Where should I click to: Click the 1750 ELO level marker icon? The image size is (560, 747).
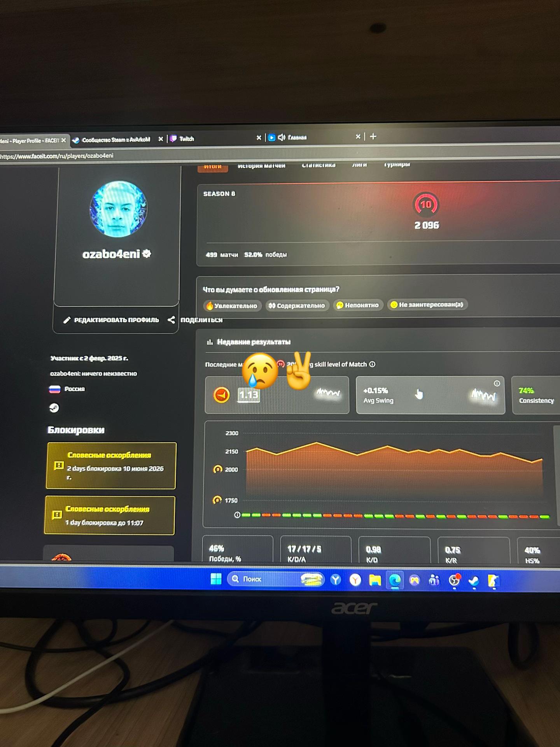click(217, 500)
